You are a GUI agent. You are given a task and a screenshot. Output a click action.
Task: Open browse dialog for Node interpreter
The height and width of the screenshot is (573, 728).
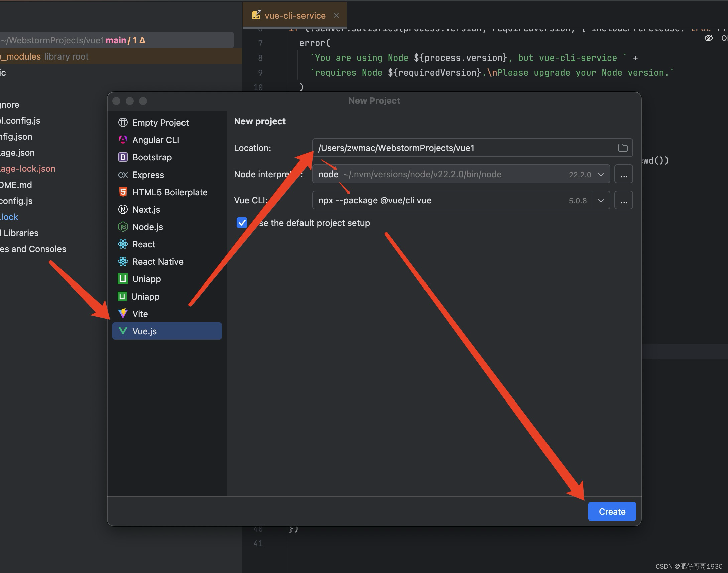point(623,174)
